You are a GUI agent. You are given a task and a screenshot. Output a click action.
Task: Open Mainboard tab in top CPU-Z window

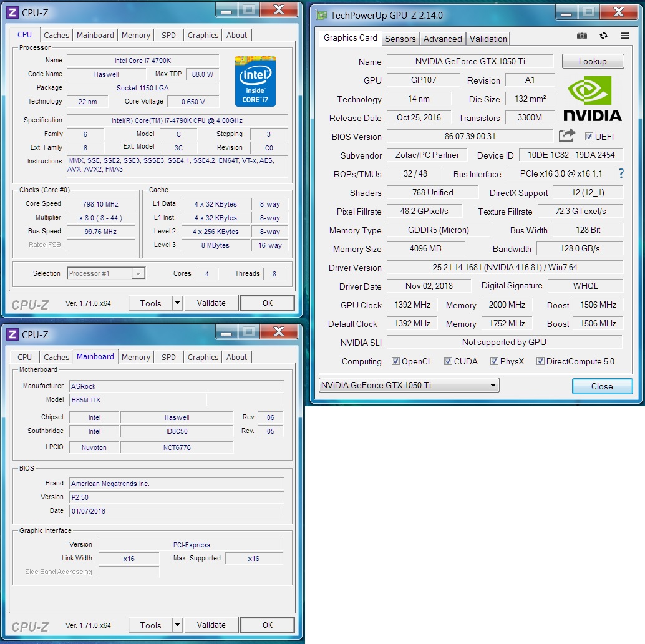(95, 36)
